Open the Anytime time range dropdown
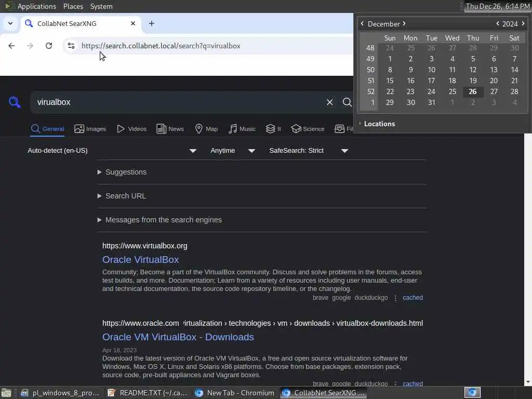Screen dimensions: 532x399 tap(233, 151)
